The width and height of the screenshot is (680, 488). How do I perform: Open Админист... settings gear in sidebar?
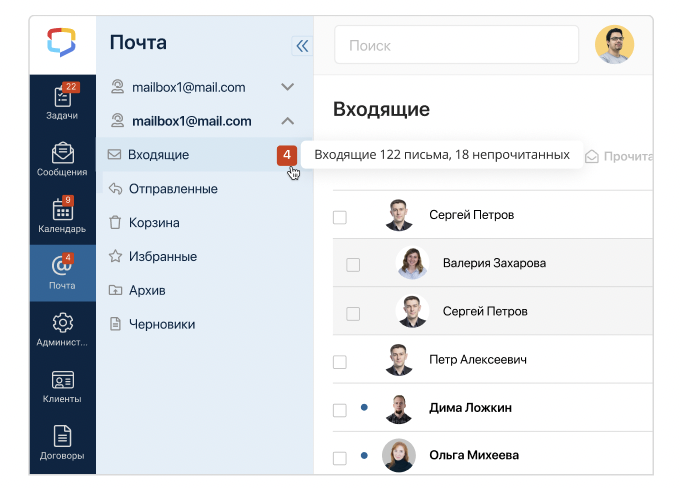click(62, 329)
